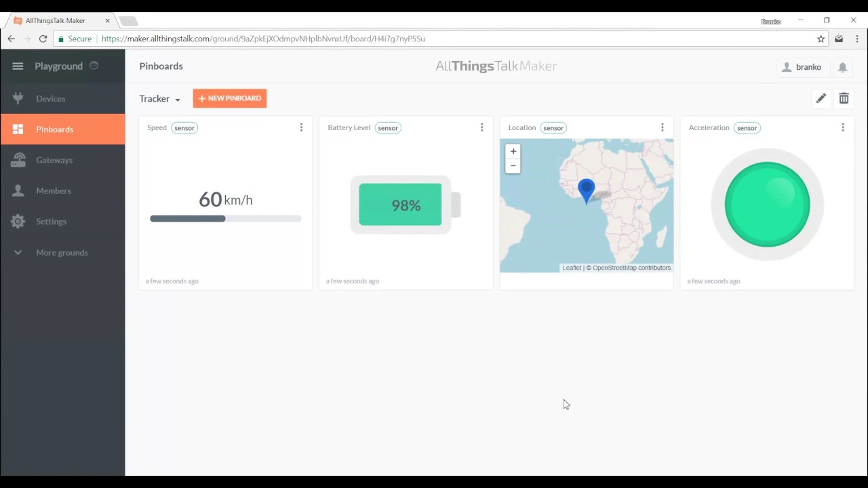
Task: Click the Pinboards page heading
Action: (161, 66)
